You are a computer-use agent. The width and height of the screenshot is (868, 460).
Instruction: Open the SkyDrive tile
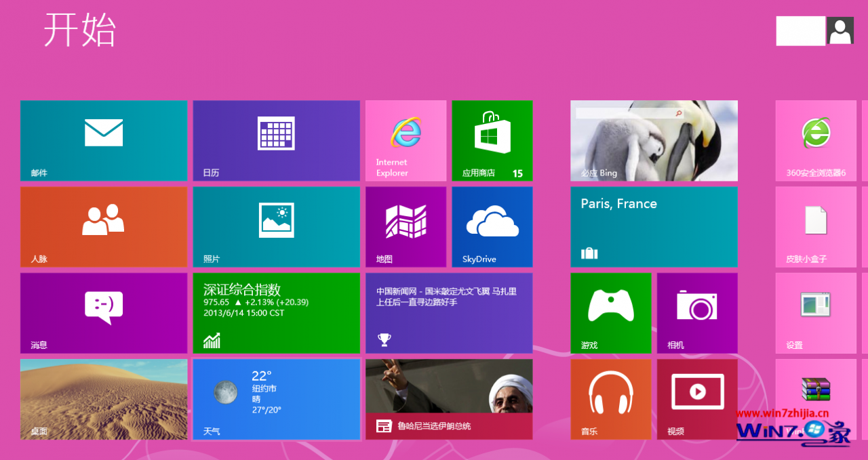(x=492, y=227)
